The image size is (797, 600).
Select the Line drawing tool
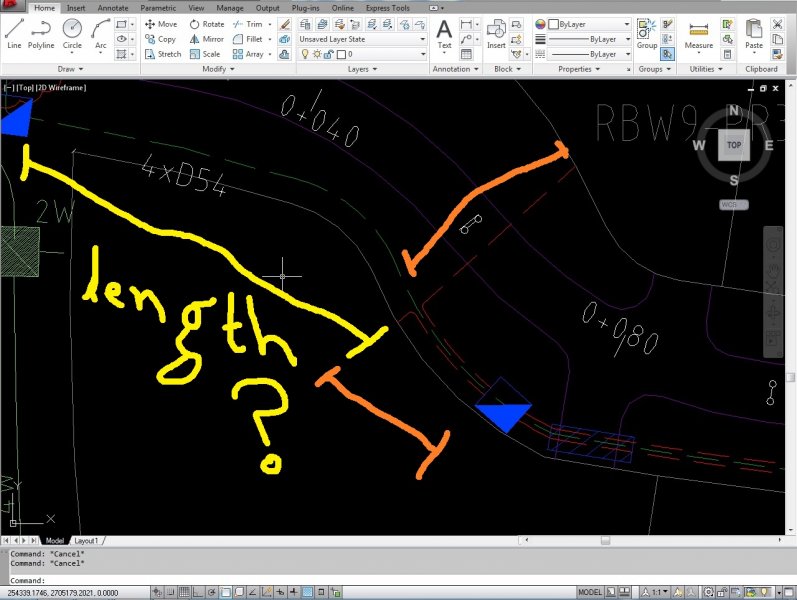point(14,34)
